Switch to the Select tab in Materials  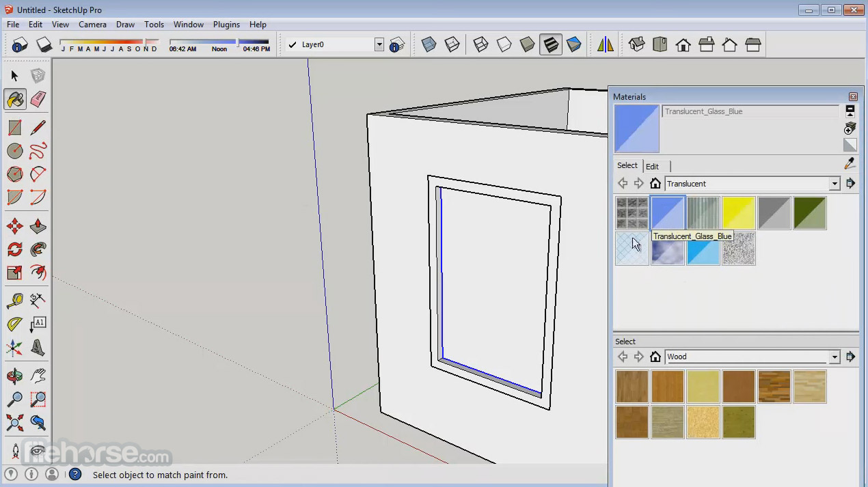click(627, 165)
